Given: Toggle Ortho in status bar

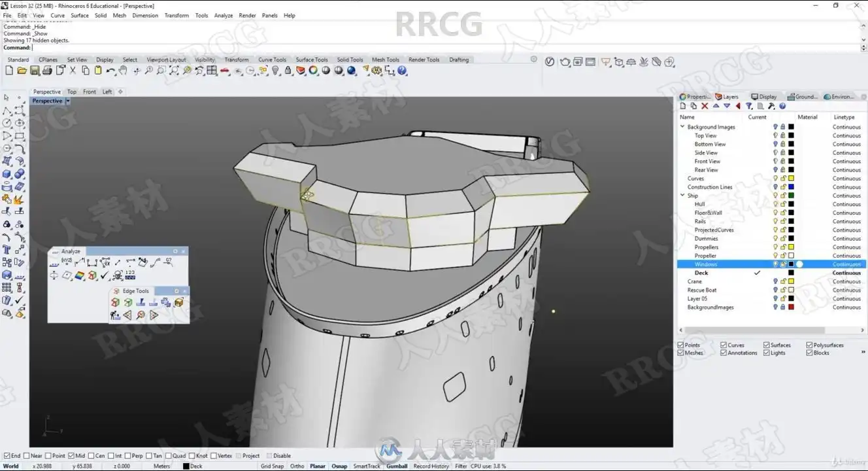Looking at the screenshot, I should click(297, 466).
